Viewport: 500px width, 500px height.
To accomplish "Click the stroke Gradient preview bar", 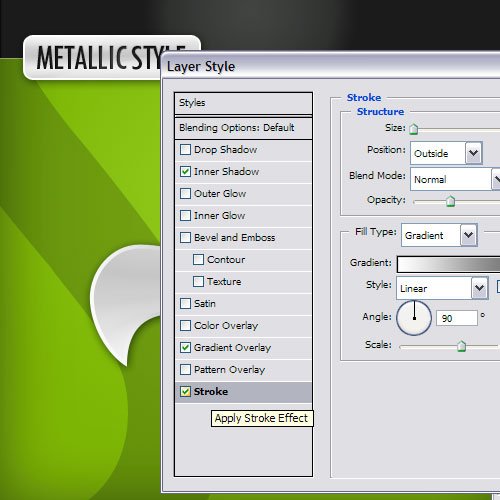I will pos(449,264).
